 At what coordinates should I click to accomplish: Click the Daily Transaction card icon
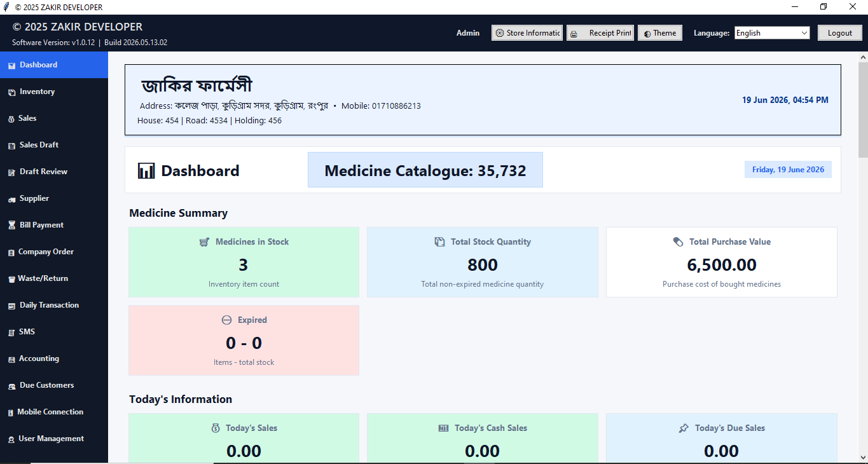point(11,306)
